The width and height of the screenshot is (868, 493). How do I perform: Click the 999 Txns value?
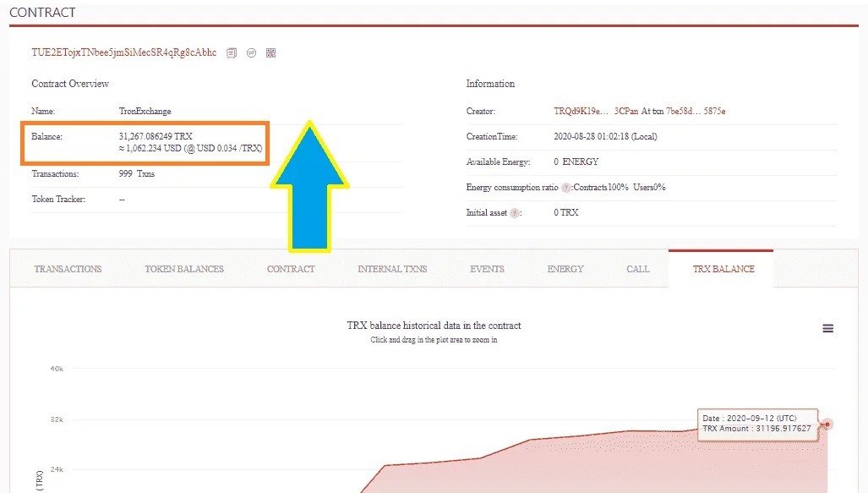(x=137, y=174)
